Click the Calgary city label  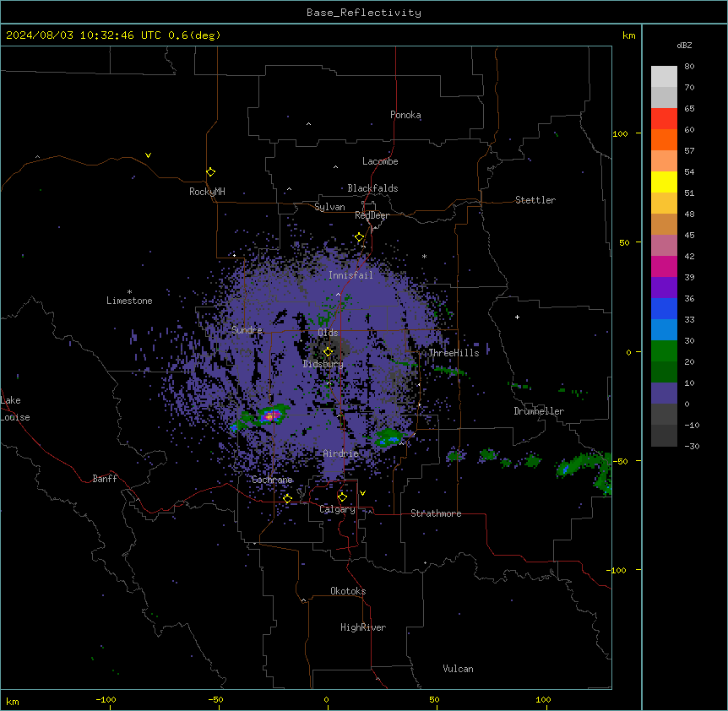tap(337, 509)
